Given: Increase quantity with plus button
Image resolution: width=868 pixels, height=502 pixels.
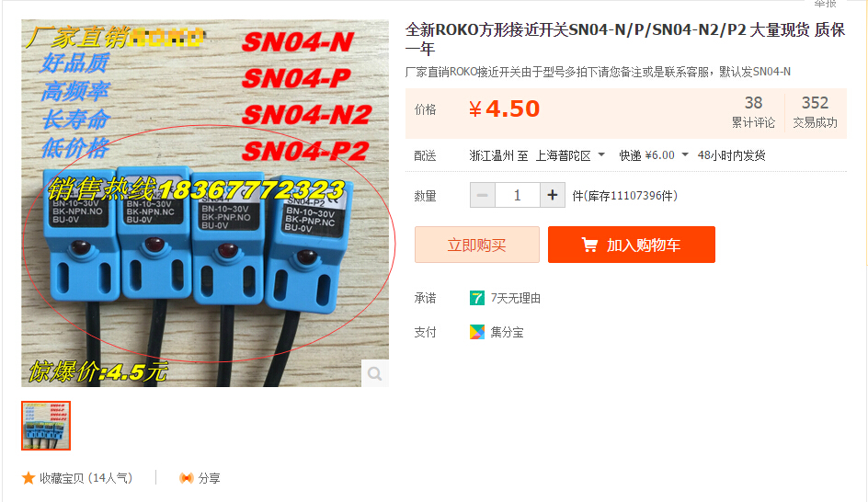Looking at the screenshot, I should (x=552, y=196).
